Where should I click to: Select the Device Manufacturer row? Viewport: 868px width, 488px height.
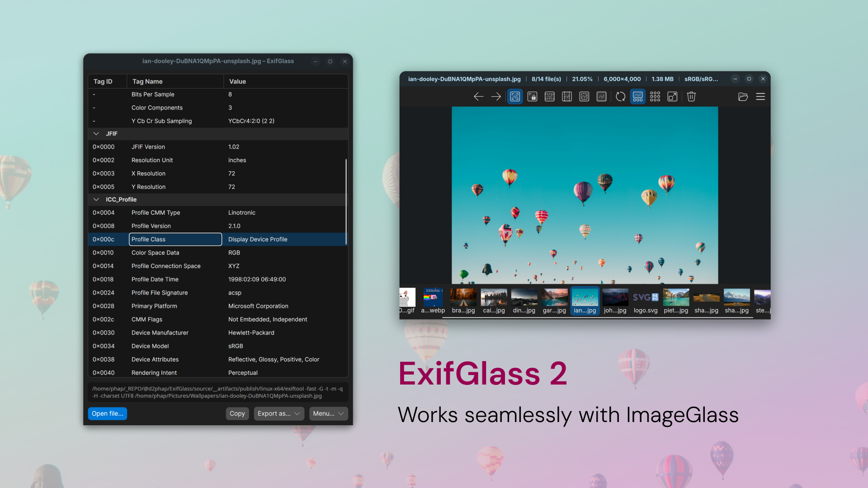pyautogui.click(x=218, y=333)
